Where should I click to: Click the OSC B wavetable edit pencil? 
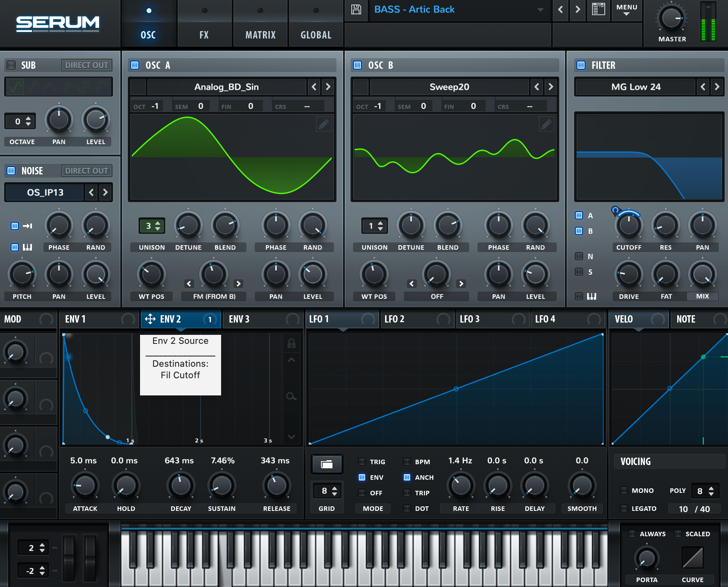[546, 124]
